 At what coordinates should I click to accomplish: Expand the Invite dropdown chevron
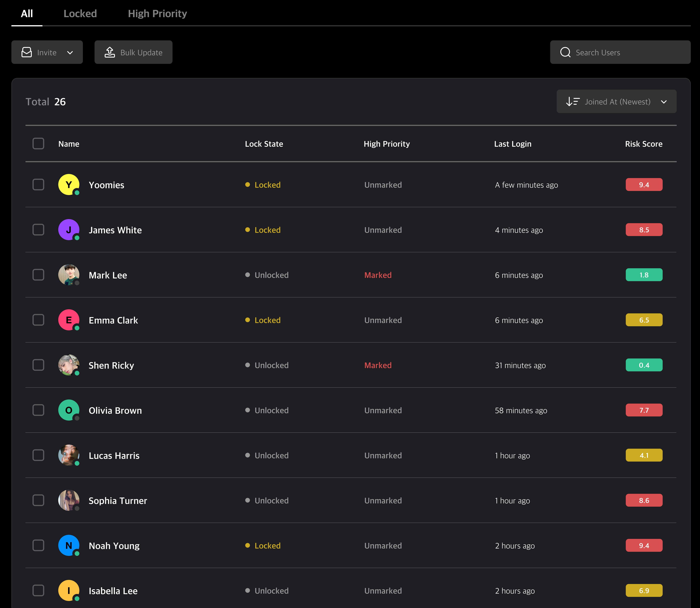pyautogui.click(x=70, y=53)
